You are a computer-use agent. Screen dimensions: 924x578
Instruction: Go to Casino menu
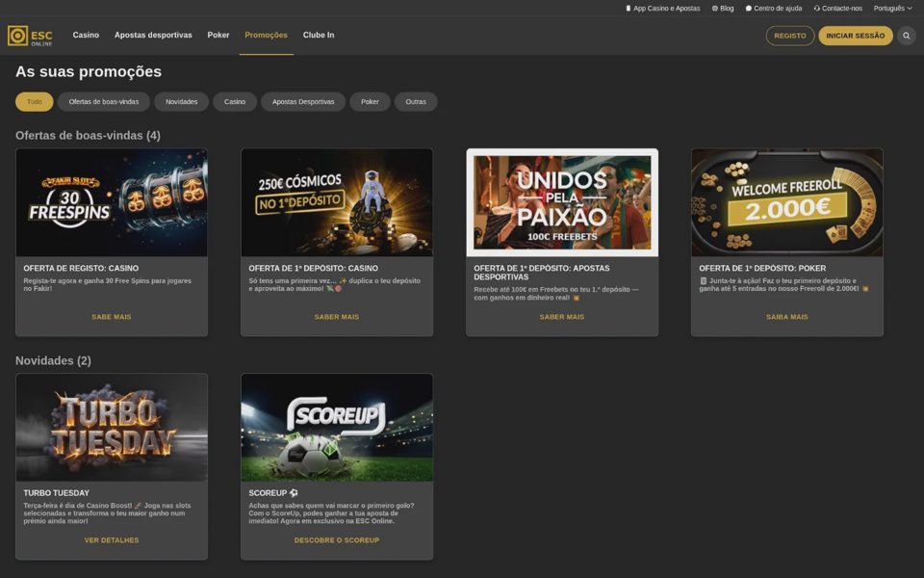coord(86,35)
